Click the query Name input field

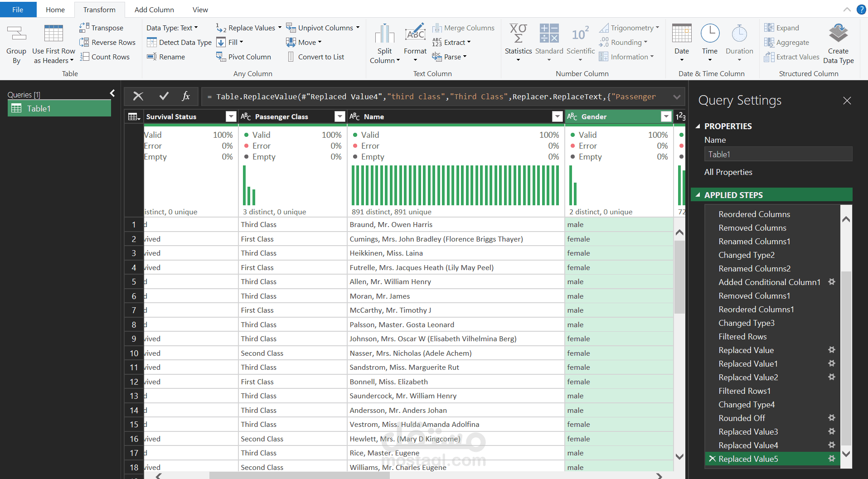778,154
